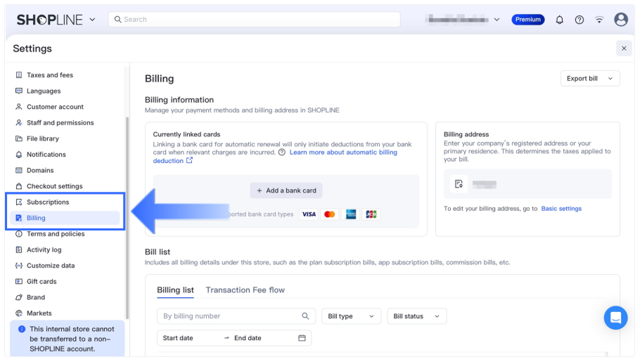Click the JCB card logo

click(x=371, y=214)
